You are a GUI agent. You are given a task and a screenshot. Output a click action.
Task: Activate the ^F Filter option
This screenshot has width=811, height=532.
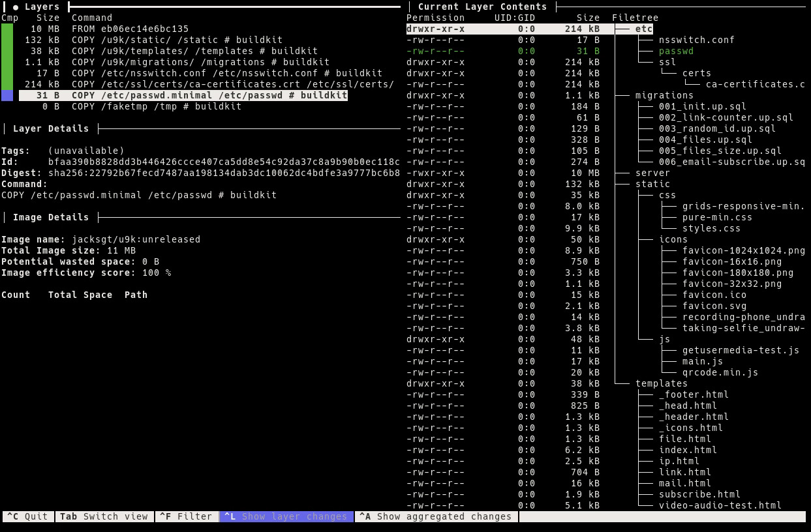point(186,516)
